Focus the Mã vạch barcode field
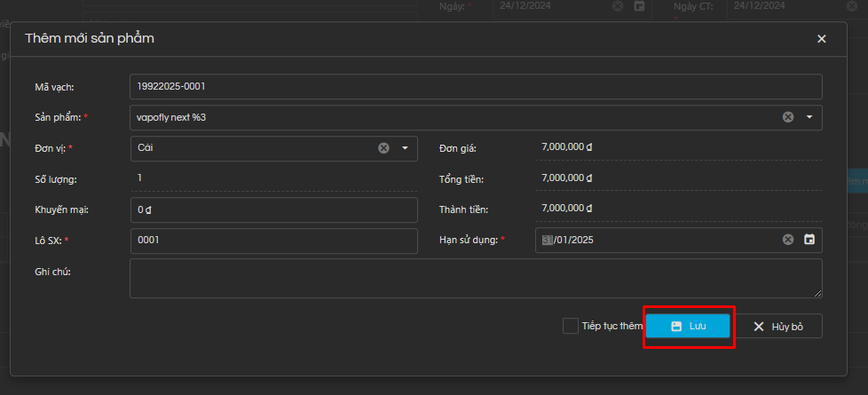The height and width of the screenshot is (395, 868). point(475,87)
